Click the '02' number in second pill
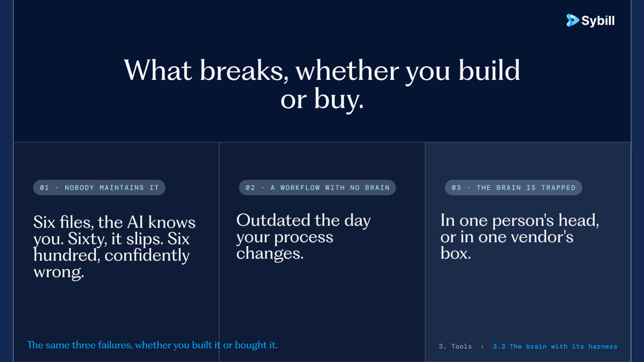 250,188
